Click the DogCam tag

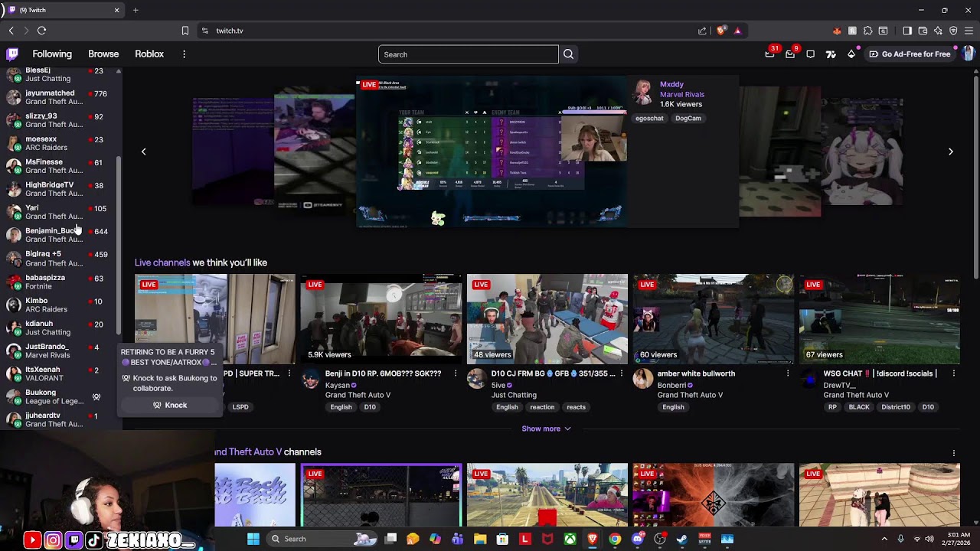coord(688,119)
